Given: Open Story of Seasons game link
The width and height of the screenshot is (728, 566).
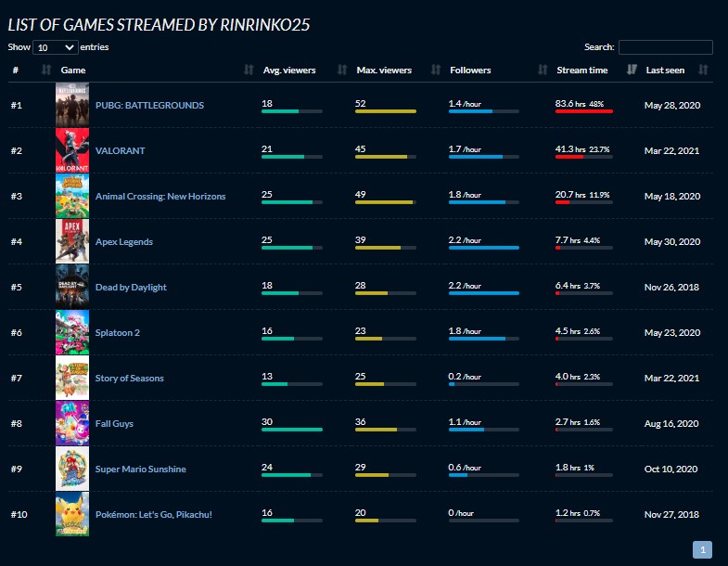Looking at the screenshot, I should tap(130, 378).
